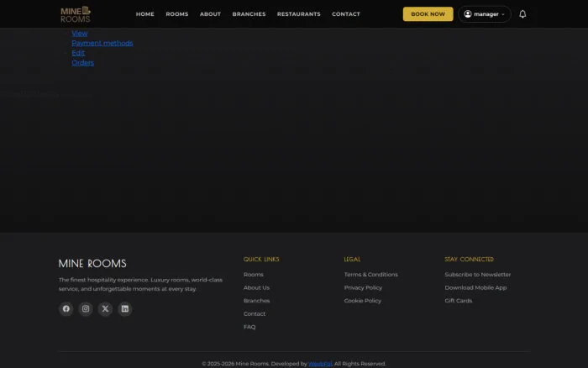Click Download Mobile App link
The width and height of the screenshot is (588, 368).
pyautogui.click(x=475, y=287)
